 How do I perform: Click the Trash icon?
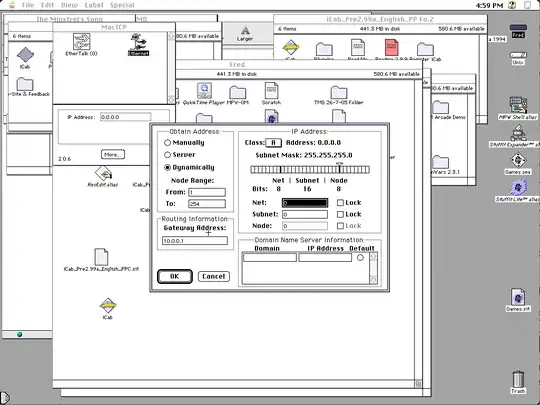coord(518,379)
